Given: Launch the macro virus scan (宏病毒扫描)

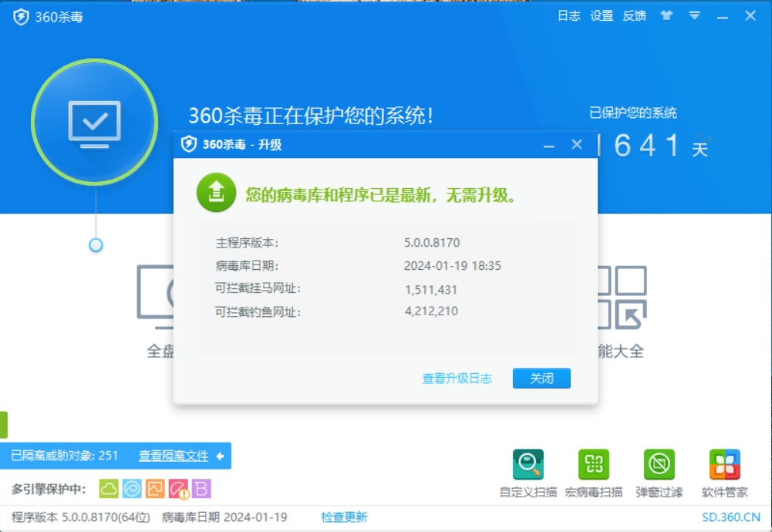Looking at the screenshot, I should pos(595,464).
